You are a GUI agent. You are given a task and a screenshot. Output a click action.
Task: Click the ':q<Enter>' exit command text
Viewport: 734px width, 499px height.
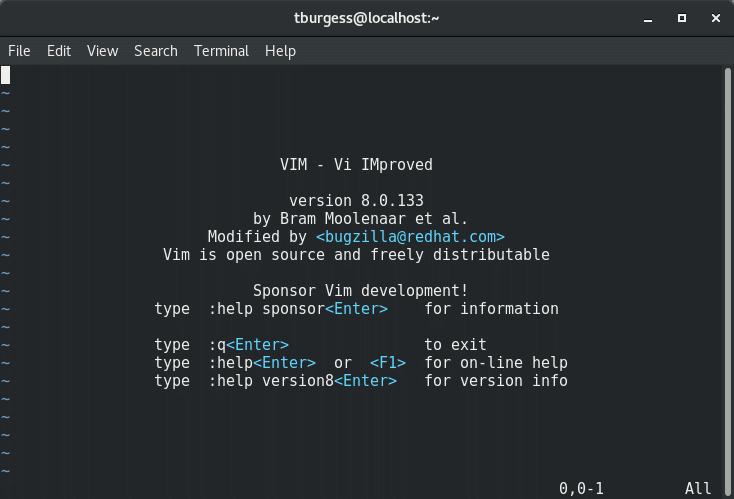tap(249, 345)
